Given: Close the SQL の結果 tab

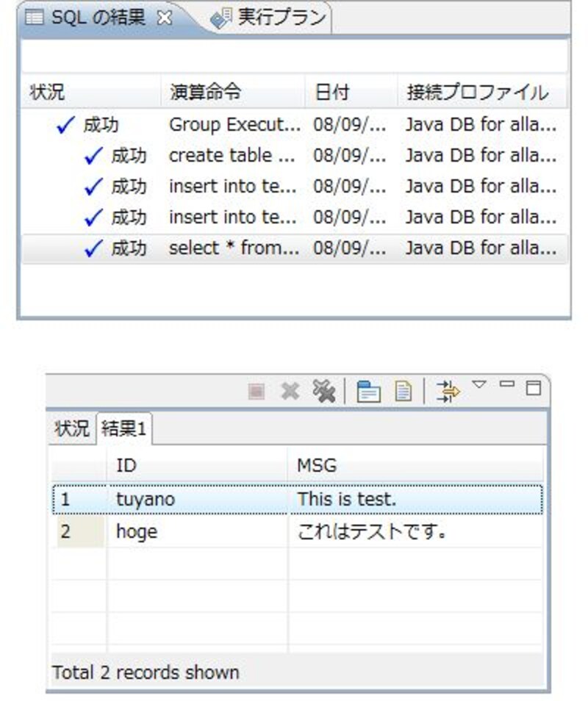Looking at the screenshot, I should [x=165, y=18].
